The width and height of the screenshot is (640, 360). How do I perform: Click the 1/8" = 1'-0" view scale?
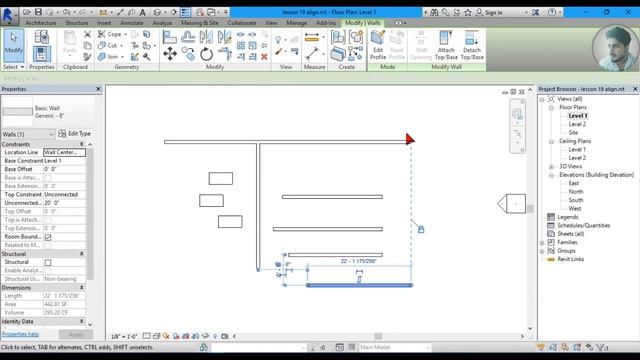(124, 337)
